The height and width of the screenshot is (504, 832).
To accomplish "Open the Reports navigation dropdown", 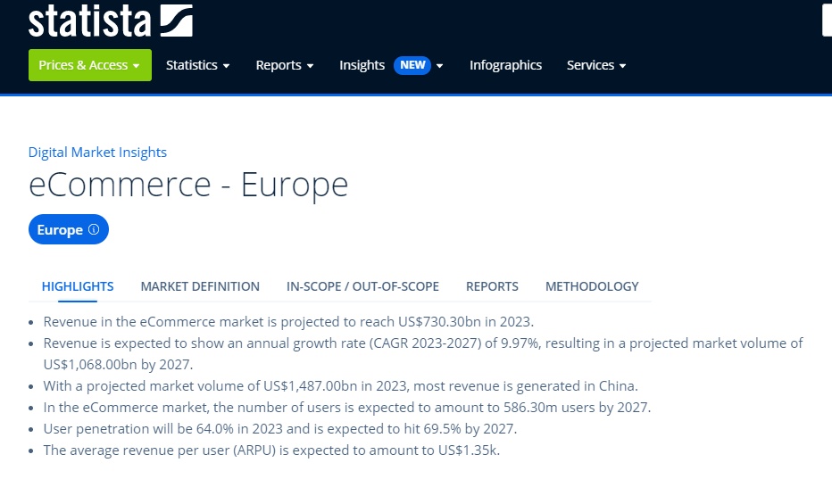I will click(x=285, y=65).
